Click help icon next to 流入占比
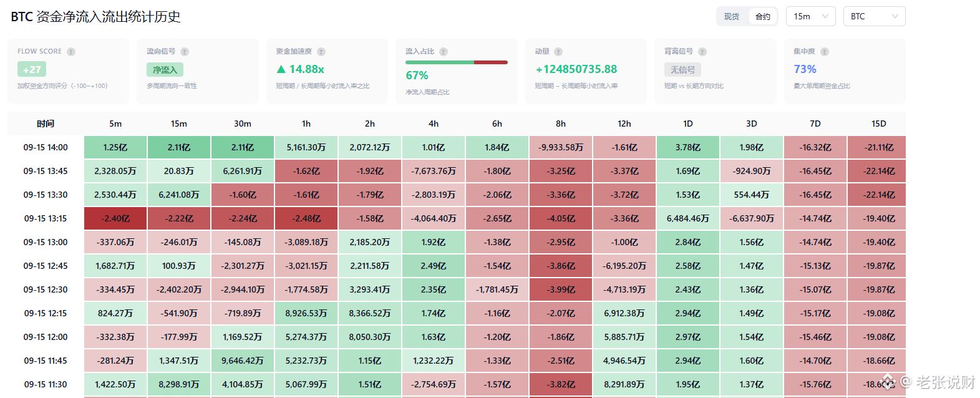 [444, 52]
